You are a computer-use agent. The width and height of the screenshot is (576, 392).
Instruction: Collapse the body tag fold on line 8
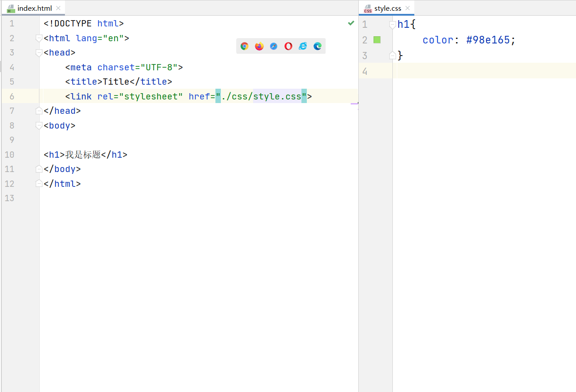pos(39,126)
